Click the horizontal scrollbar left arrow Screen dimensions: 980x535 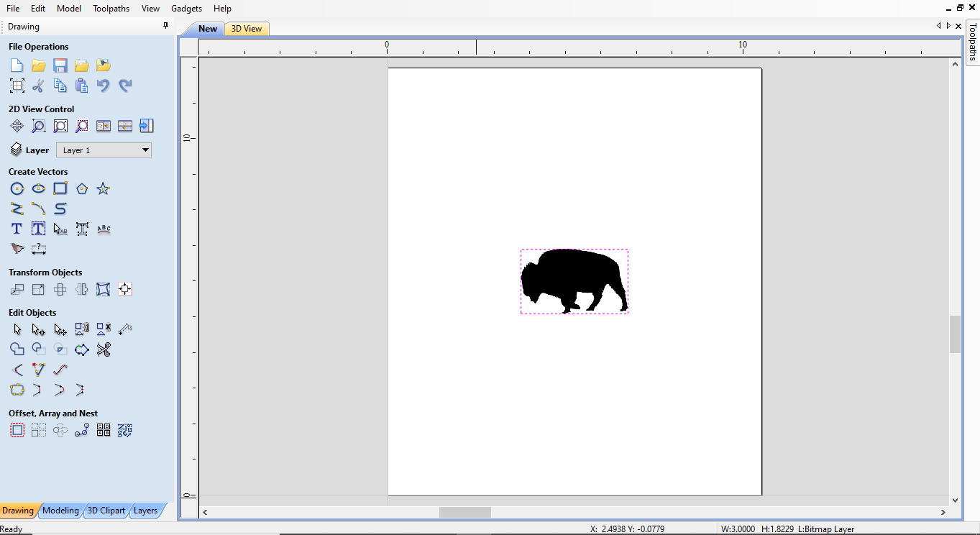click(205, 512)
